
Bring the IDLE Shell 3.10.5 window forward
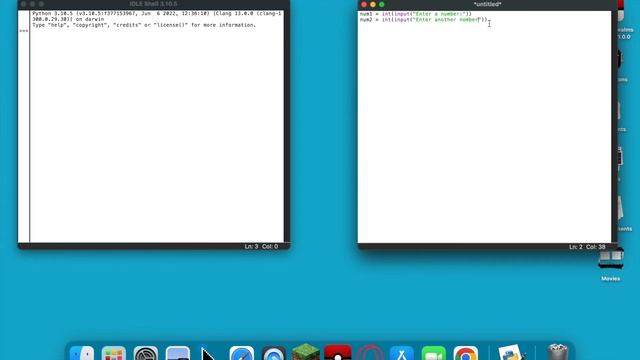pos(153,4)
